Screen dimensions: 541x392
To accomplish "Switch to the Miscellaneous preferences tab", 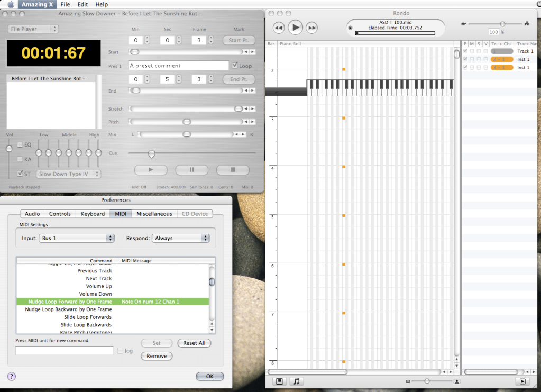I will tap(154, 214).
